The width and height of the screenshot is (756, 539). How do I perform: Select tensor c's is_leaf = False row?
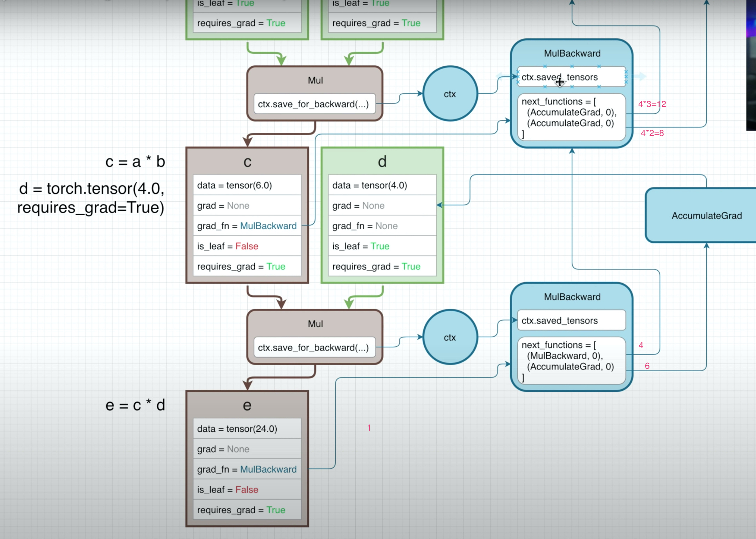click(247, 246)
